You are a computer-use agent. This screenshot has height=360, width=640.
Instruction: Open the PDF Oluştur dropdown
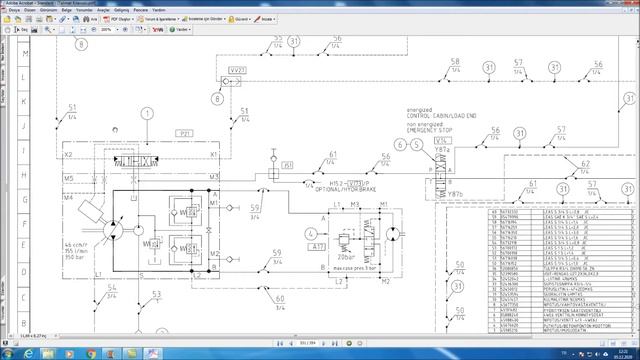click(x=118, y=19)
